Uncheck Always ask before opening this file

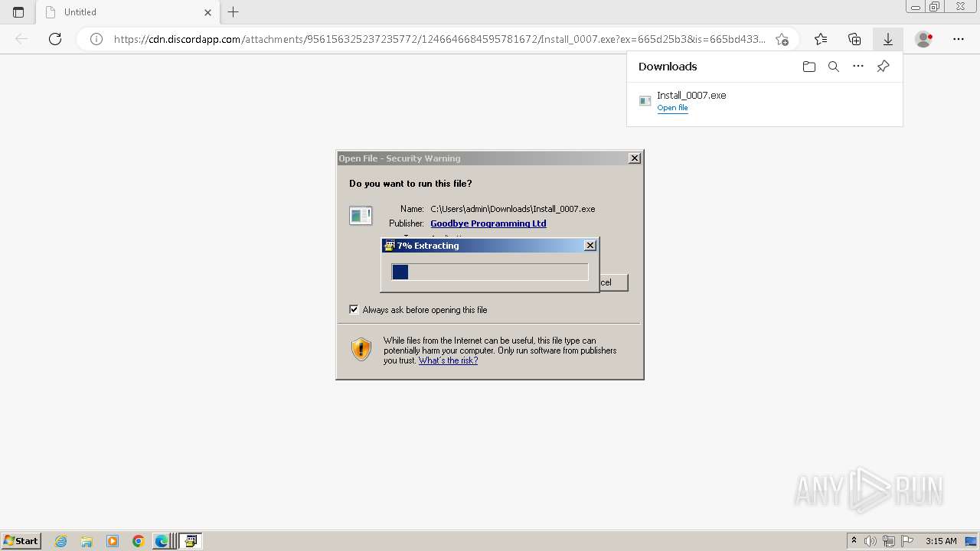(354, 310)
